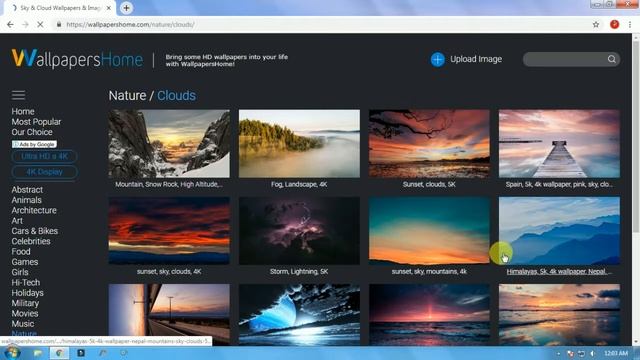Close the Sky & Cloud Wallpapers tab

[x=109, y=8]
